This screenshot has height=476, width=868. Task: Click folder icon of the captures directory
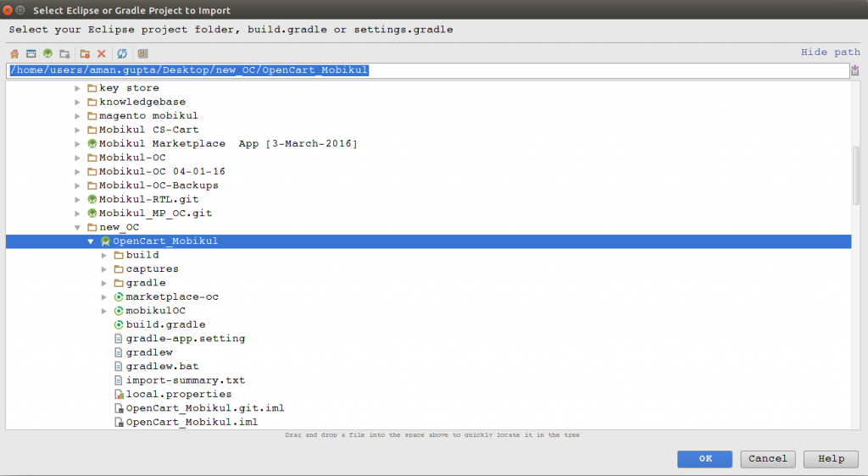coord(119,269)
